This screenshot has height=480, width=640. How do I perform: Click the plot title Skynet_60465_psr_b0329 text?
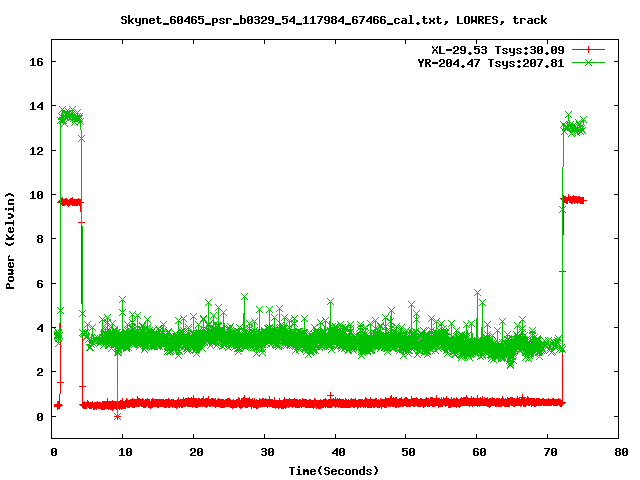pos(333,20)
